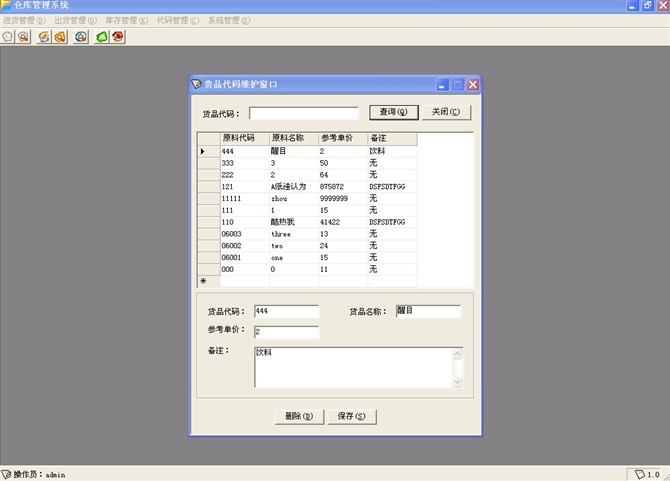Image resolution: width=670 pixels, height=481 pixels.
Task: Click the red magnifier search toolbar icon
Action: tap(24, 37)
